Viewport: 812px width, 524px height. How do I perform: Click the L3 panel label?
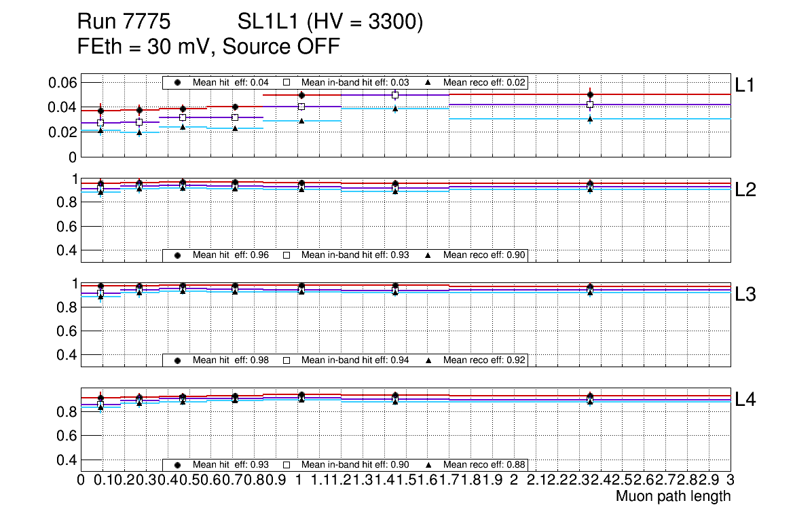pyautogui.click(x=746, y=295)
